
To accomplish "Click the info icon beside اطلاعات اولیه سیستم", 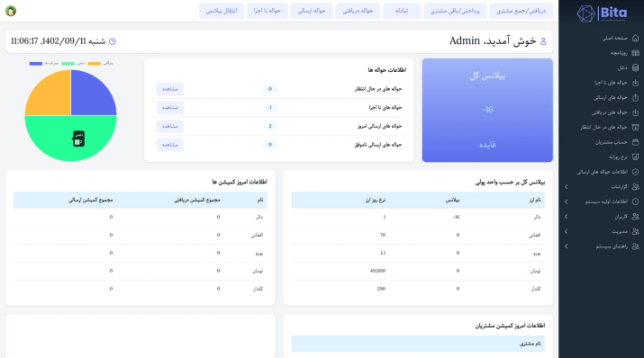I will pyautogui.click(x=635, y=201).
